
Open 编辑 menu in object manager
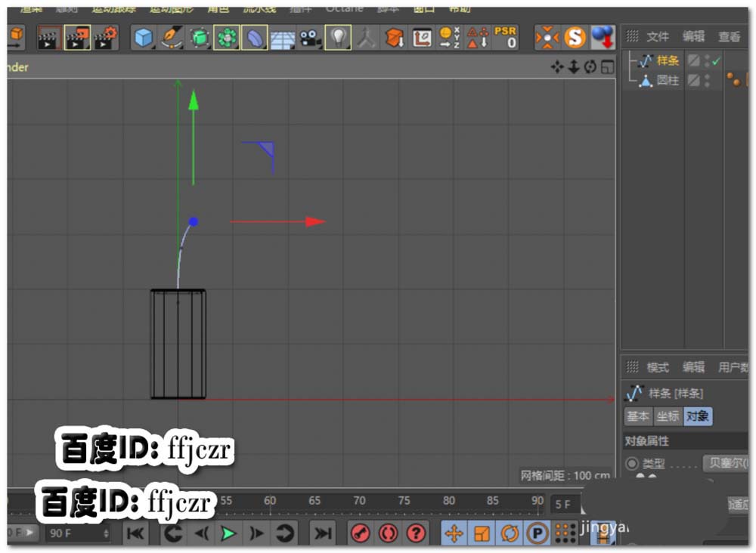(693, 36)
